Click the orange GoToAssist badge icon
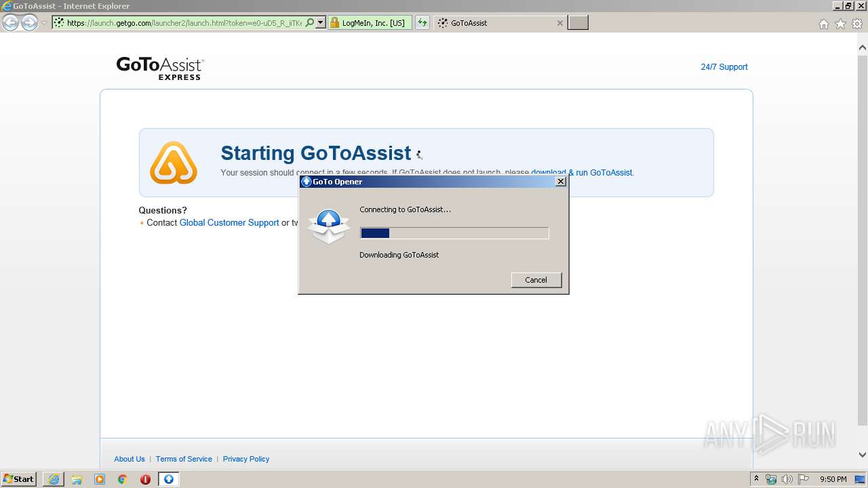 (174, 163)
